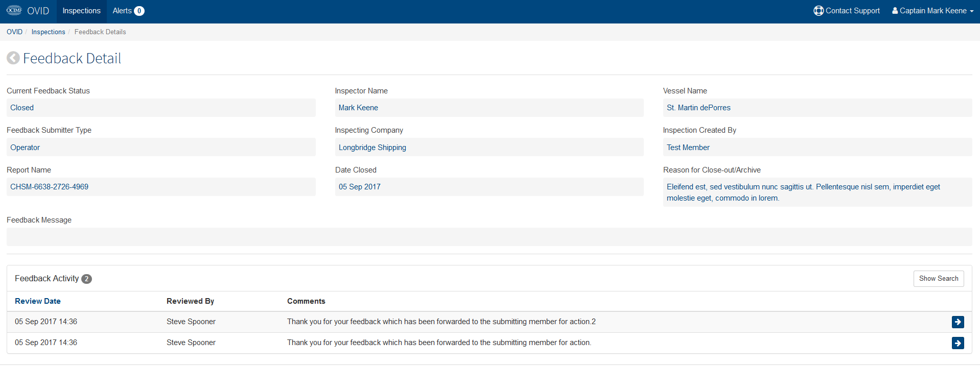Click the Feedback Submitter Type label

[x=49, y=130]
